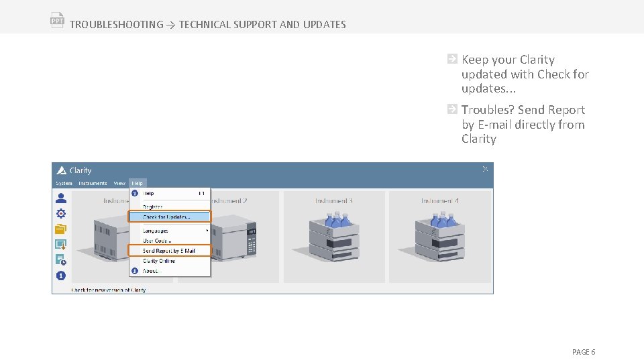
Task: Click the Help menu in menu bar
Action: pos(137,184)
